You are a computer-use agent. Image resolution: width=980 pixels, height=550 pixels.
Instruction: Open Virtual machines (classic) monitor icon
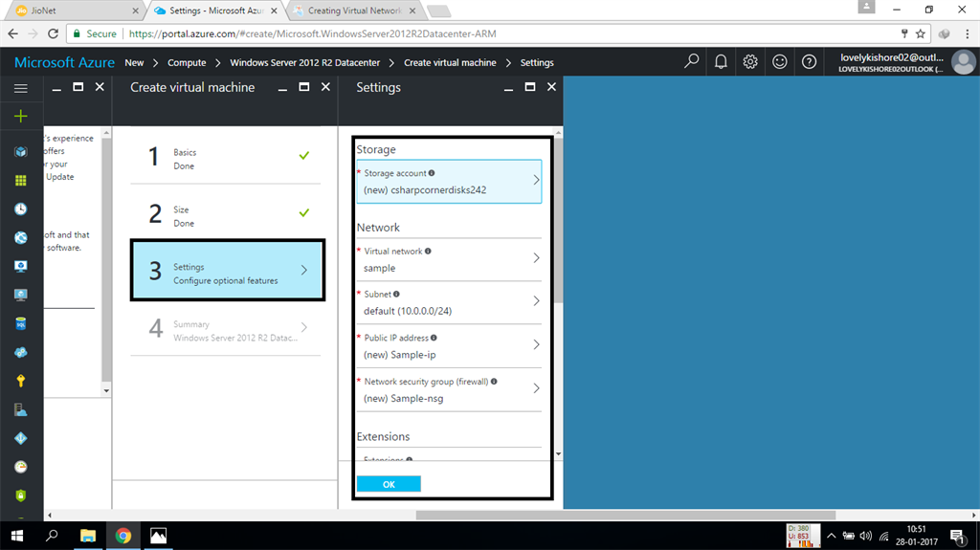(x=21, y=266)
